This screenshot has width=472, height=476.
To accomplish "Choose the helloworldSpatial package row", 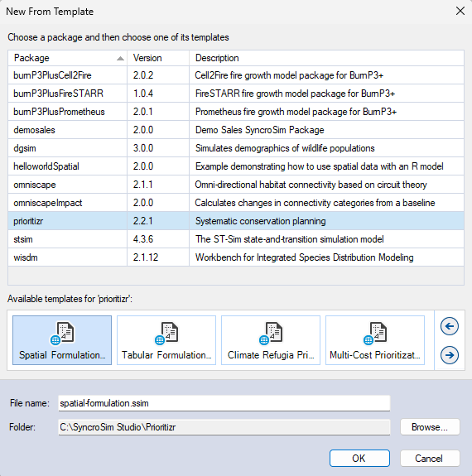I will pyautogui.click(x=236, y=166).
